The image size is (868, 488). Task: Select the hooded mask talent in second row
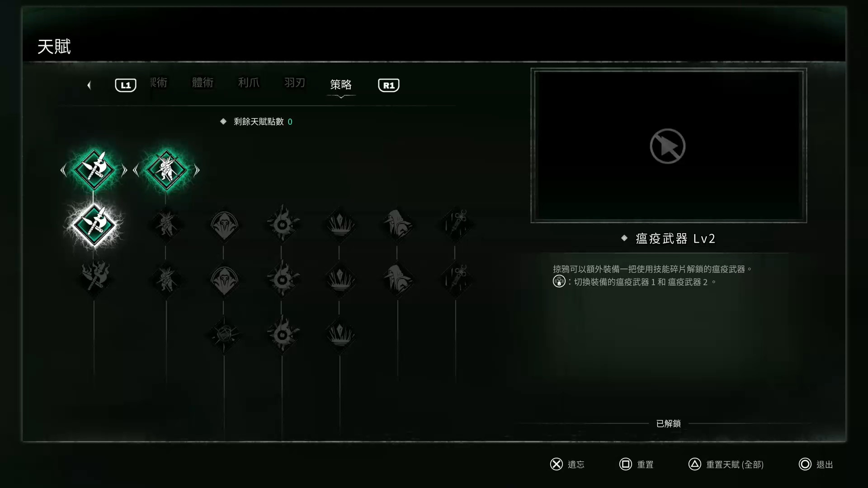(x=224, y=225)
